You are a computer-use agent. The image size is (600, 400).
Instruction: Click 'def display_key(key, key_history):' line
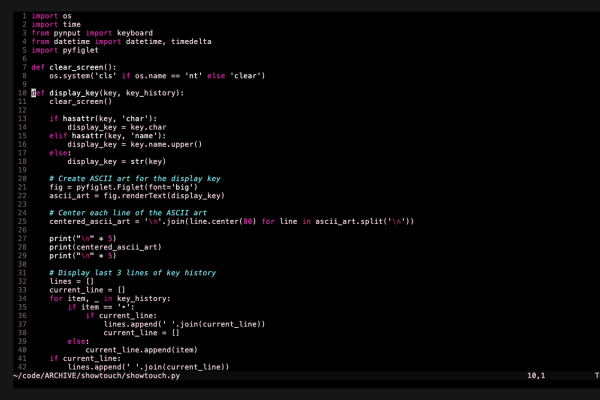[108, 93]
